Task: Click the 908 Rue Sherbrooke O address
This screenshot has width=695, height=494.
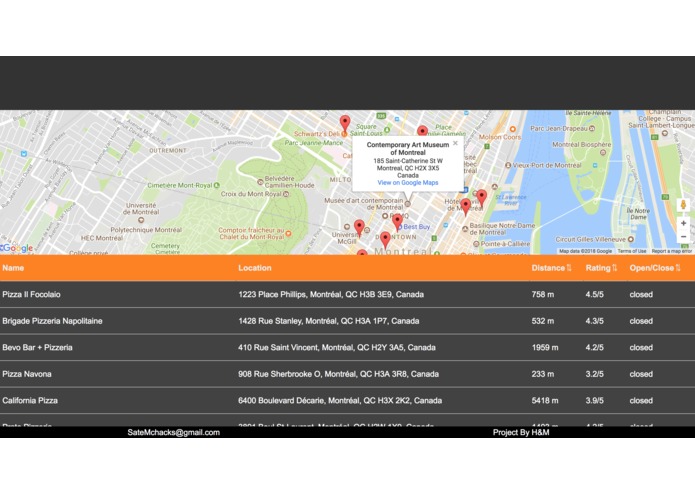Action: coord(338,374)
